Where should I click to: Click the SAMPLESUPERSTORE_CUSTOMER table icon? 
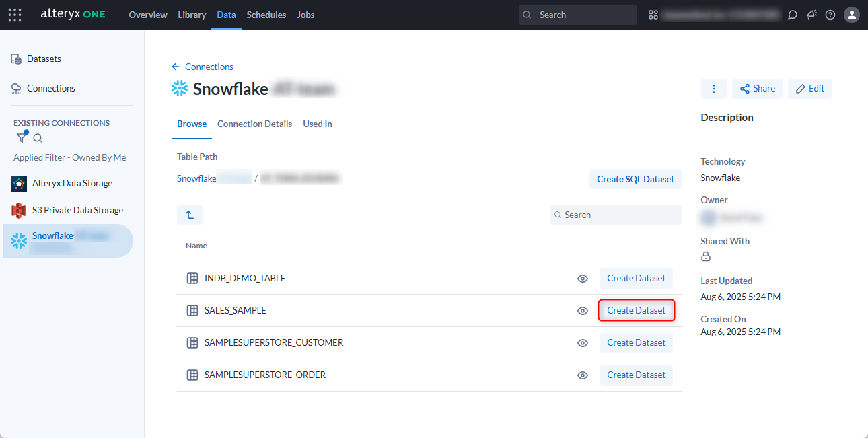(x=192, y=342)
